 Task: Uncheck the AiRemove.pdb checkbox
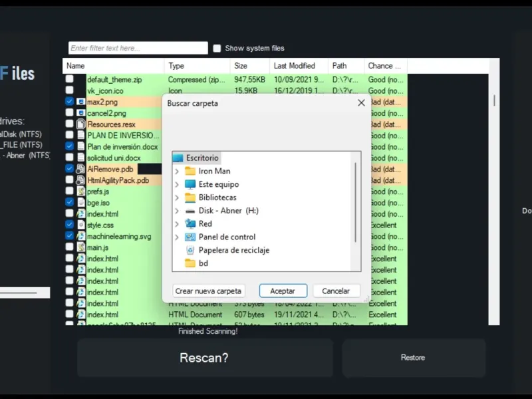point(70,168)
